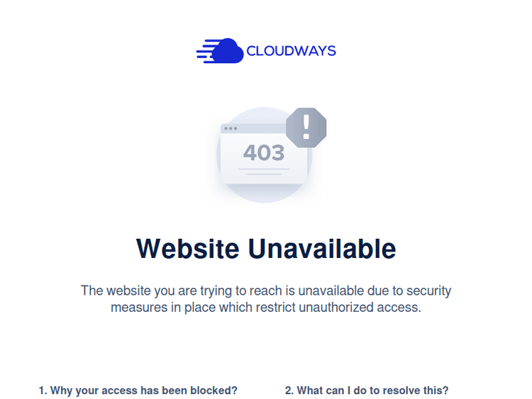Click the three dots in browser illustration

[231, 128]
